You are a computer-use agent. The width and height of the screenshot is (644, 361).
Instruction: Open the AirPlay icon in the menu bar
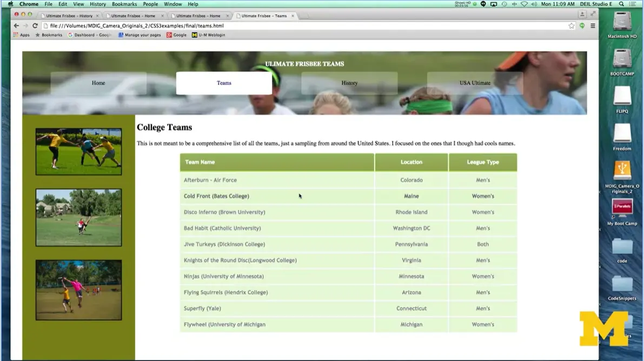coord(494,4)
